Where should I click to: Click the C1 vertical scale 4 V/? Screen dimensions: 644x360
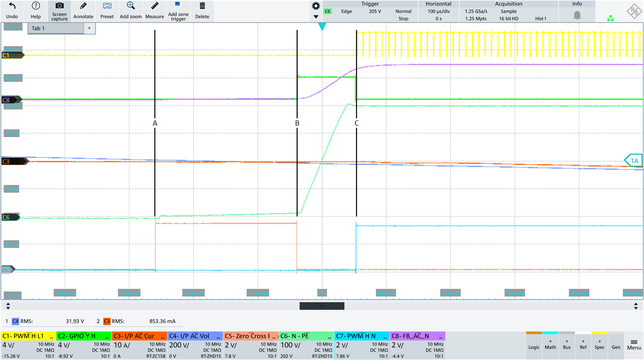8,345
